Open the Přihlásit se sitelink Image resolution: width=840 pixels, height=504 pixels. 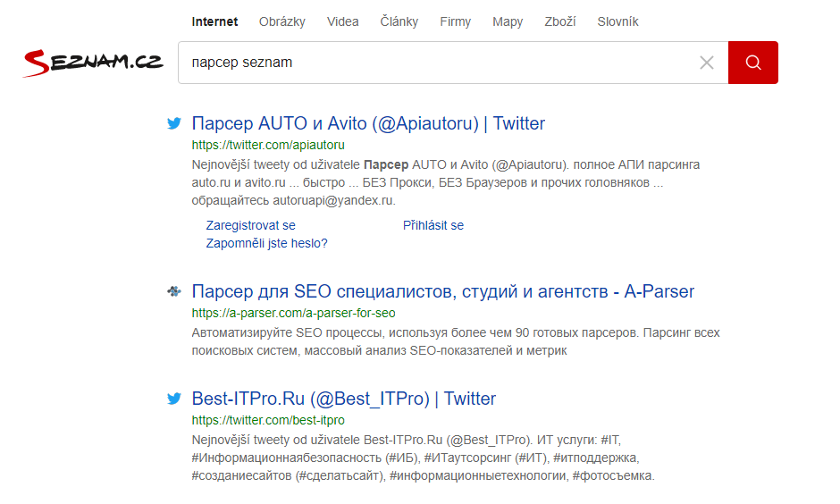(433, 225)
